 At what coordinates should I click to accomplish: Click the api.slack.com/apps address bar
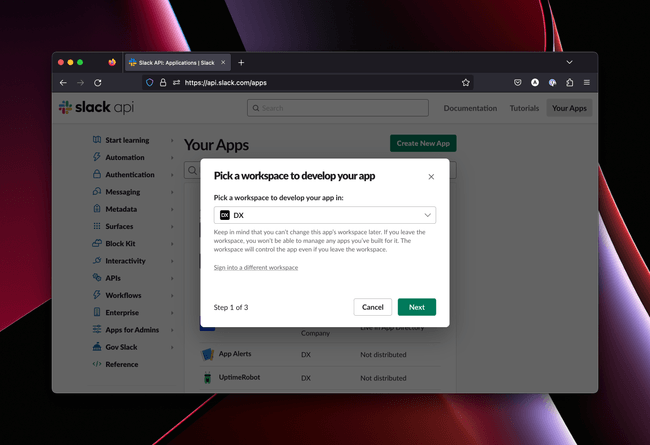tap(307, 83)
